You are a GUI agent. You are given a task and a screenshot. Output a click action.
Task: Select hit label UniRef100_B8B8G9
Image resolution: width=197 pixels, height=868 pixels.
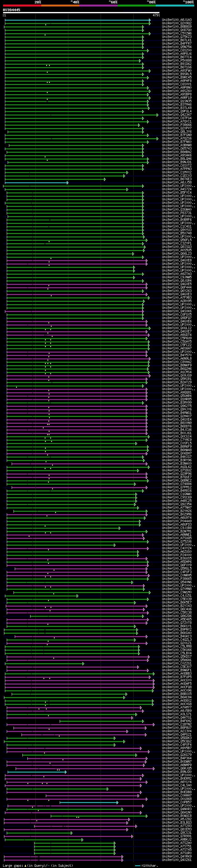pyautogui.click(x=177, y=26)
